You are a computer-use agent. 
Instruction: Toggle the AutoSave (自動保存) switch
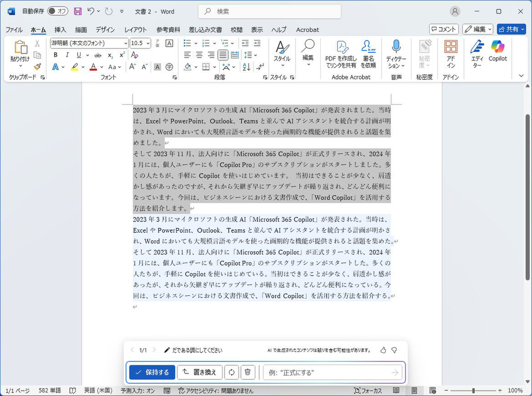pyautogui.click(x=57, y=11)
